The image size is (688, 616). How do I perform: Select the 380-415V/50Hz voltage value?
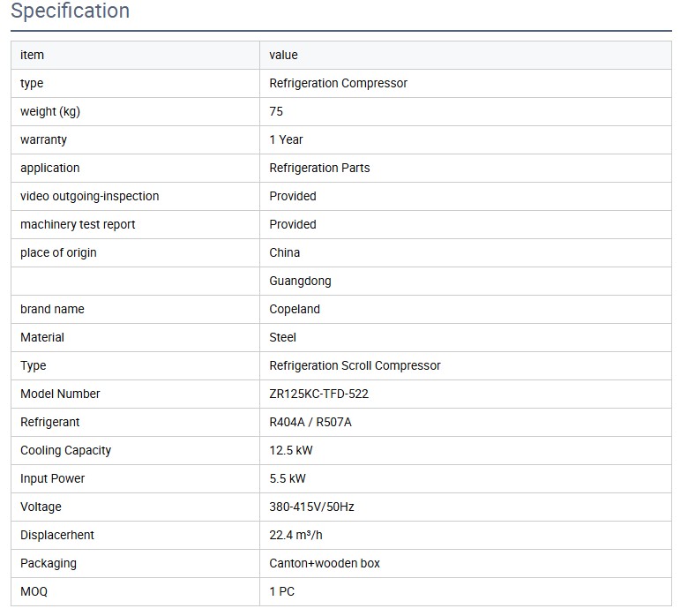pyautogui.click(x=311, y=507)
